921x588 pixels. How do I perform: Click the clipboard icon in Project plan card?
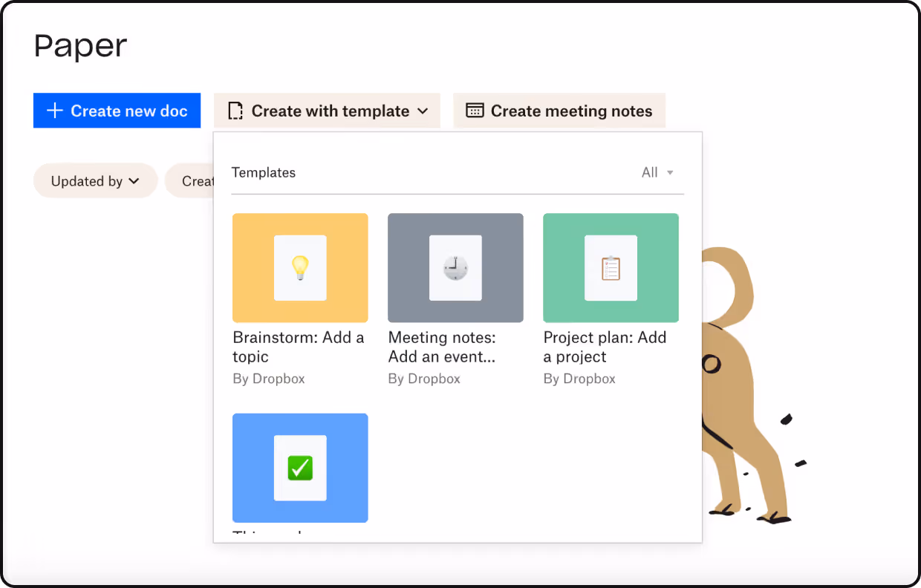[x=611, y=268]
